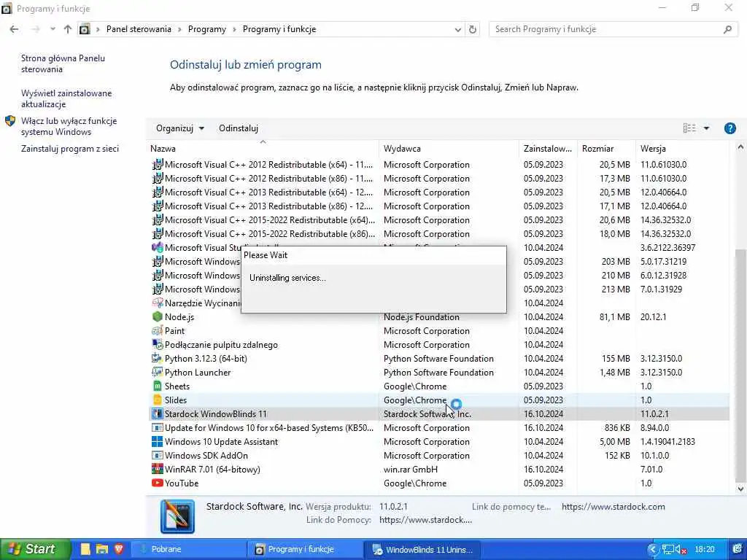The image size is (747, 560).
Task: Click the Python Launcher icon
Action: coord(158,372)
